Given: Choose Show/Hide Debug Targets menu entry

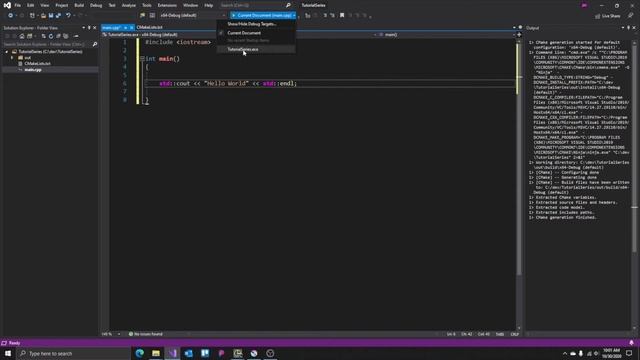Looking at the screenshot, I should [256, 24].
